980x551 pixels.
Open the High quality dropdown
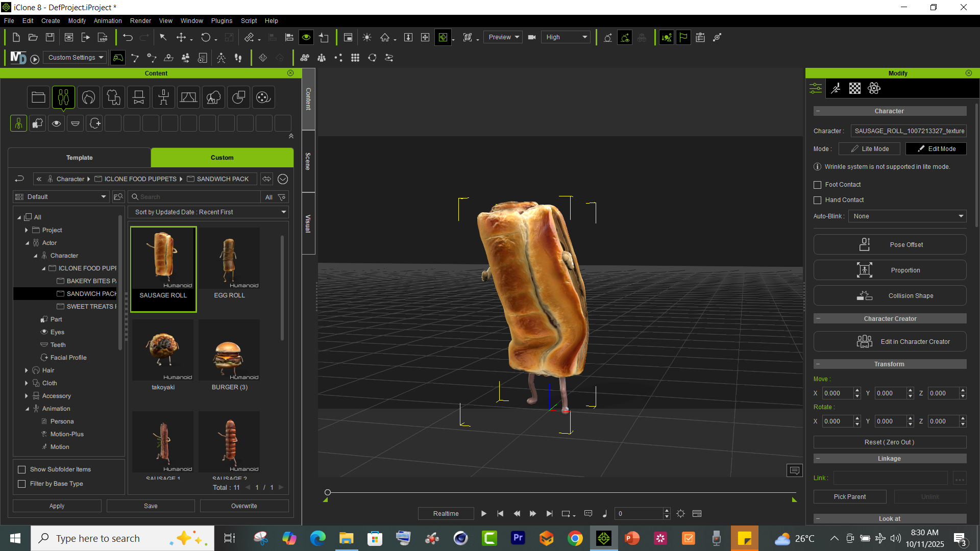[567, 37]
